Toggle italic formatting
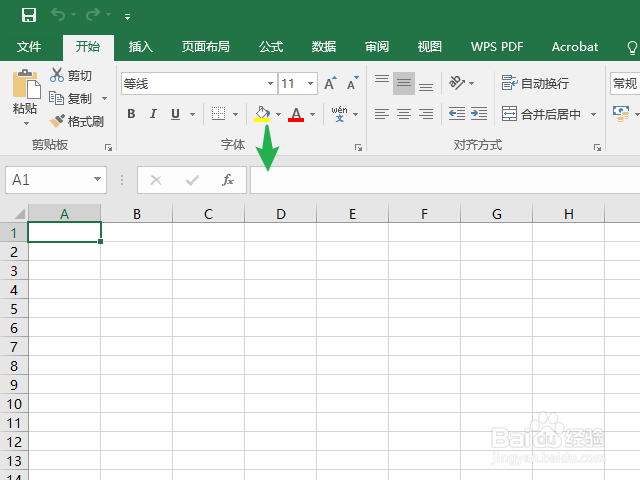The height and width of the screenshot is (480, 640). pos(153,114)
